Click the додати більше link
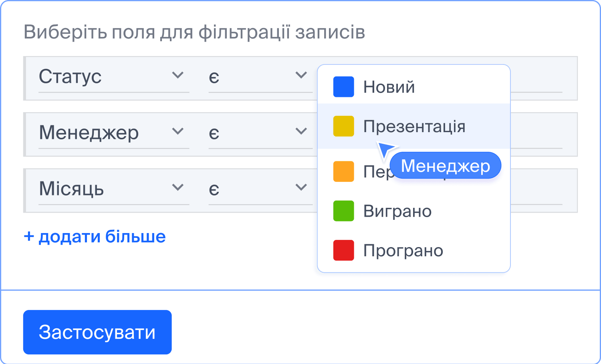601x364 pixels. (x=95, y=236)
